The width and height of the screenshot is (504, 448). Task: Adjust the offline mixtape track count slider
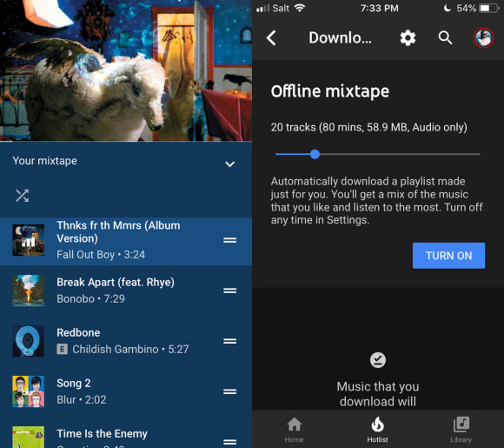click(x=315, y=154)
